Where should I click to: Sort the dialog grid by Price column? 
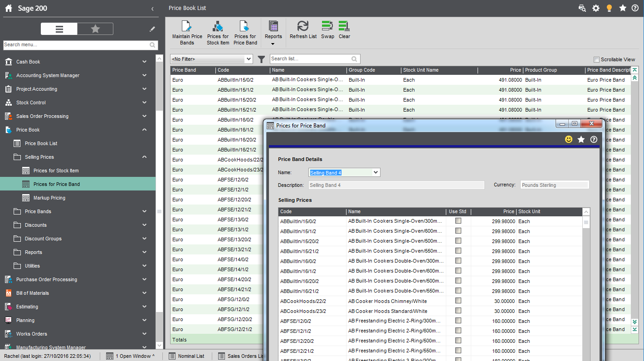[493, 212]
